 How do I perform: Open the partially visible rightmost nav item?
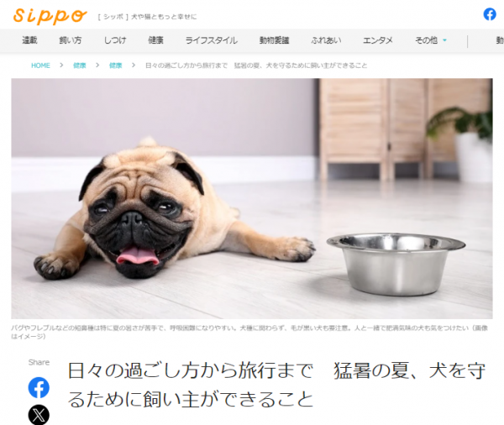(500, 40)
